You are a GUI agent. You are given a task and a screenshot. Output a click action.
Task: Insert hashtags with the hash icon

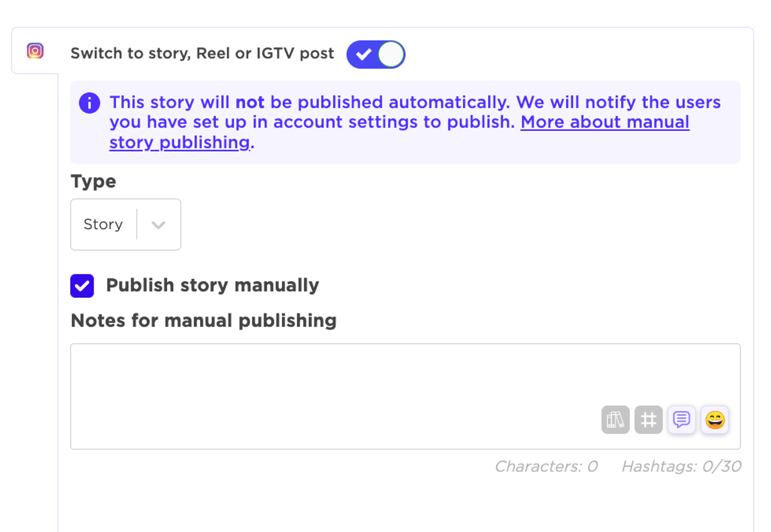[x=649, y=420]
